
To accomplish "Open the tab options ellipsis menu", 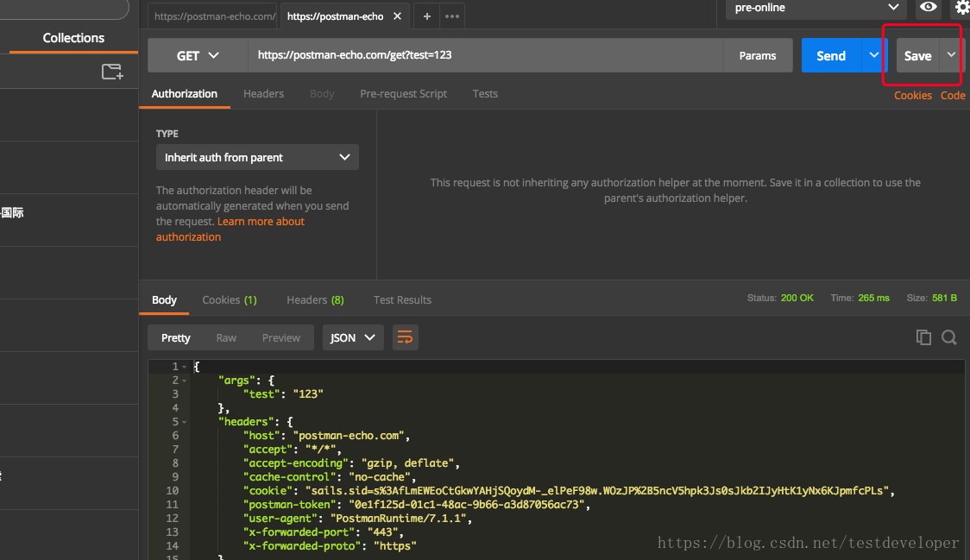I will (451, 16).
